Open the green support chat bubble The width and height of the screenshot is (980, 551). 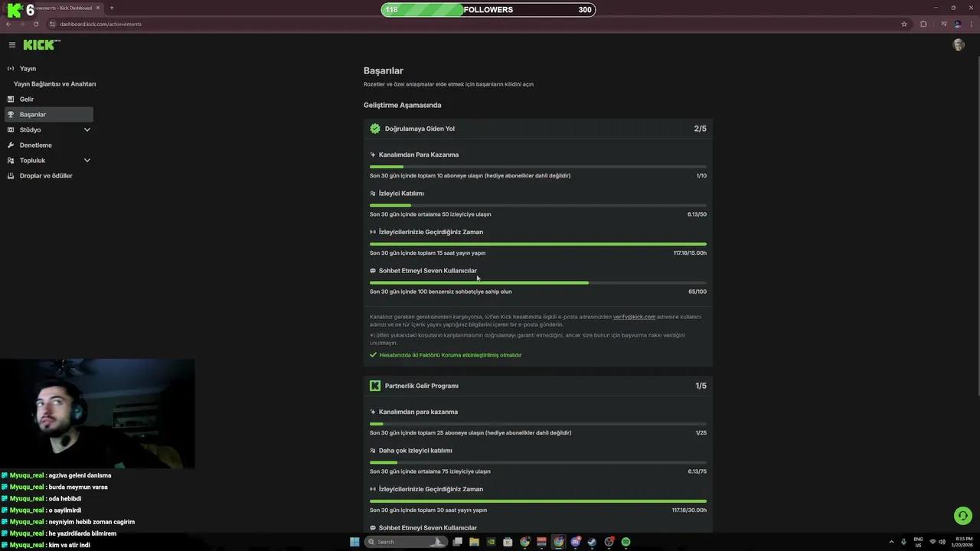click(962, 516)
